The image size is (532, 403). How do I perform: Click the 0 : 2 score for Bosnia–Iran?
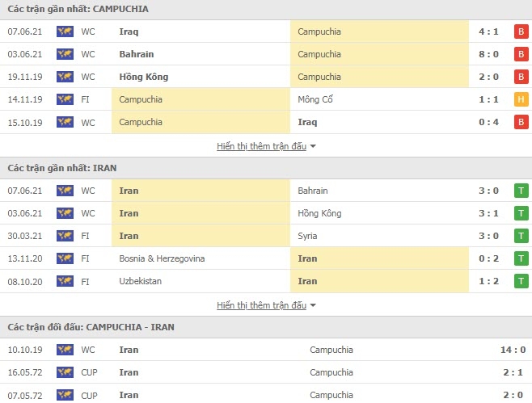pyautogui.click(x=488, y=258)
